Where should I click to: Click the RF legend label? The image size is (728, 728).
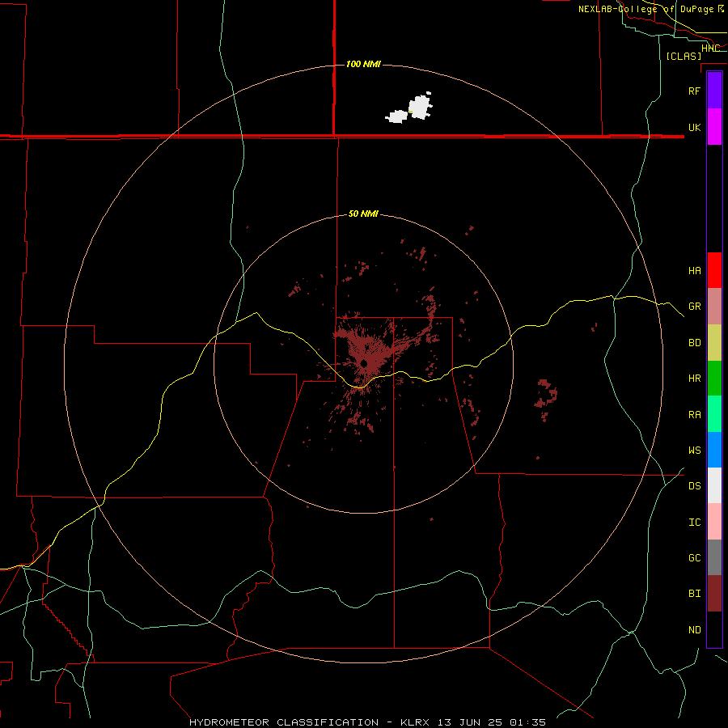click(x=694, y=91)
